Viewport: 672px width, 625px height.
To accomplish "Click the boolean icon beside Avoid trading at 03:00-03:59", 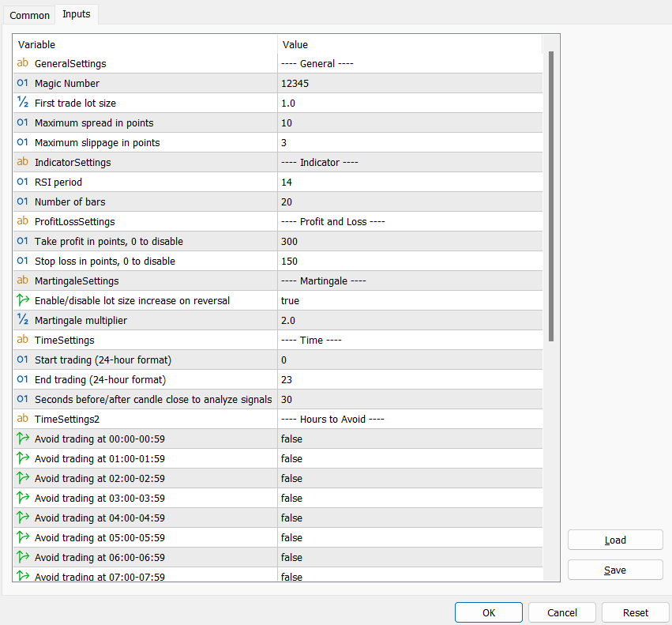I will 23,497.
